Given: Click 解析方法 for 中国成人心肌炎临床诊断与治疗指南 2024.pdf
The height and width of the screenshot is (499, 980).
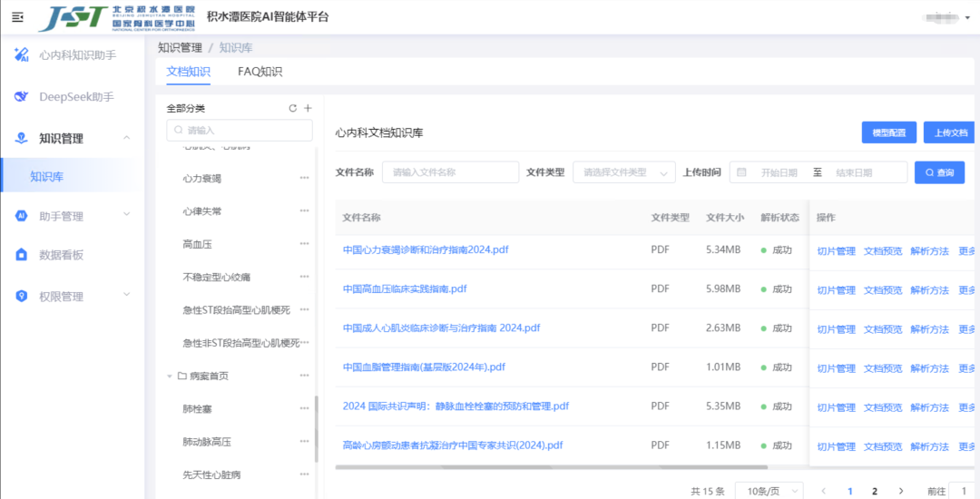Looking at the screenshot, I should point(929,329).
